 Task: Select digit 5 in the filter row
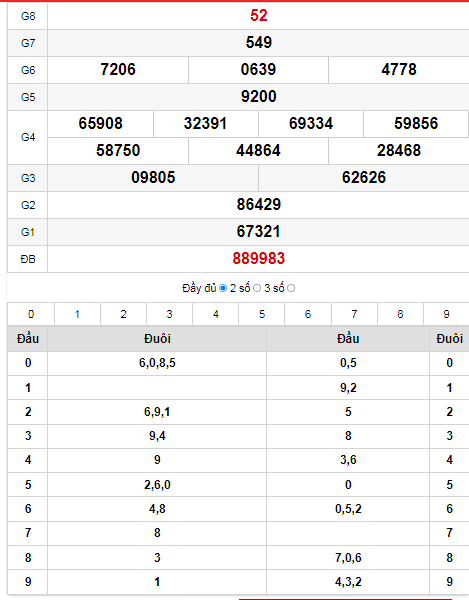coord(262,314)
